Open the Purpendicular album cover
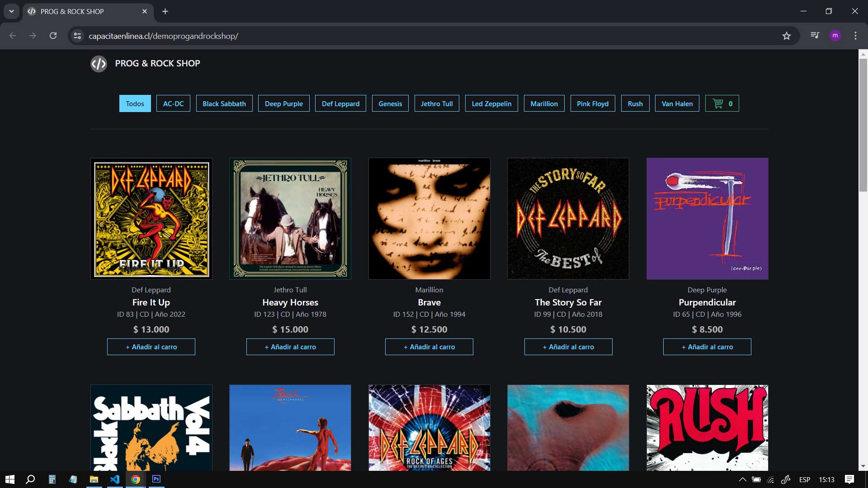868x488 pixels. pos(708,219)
